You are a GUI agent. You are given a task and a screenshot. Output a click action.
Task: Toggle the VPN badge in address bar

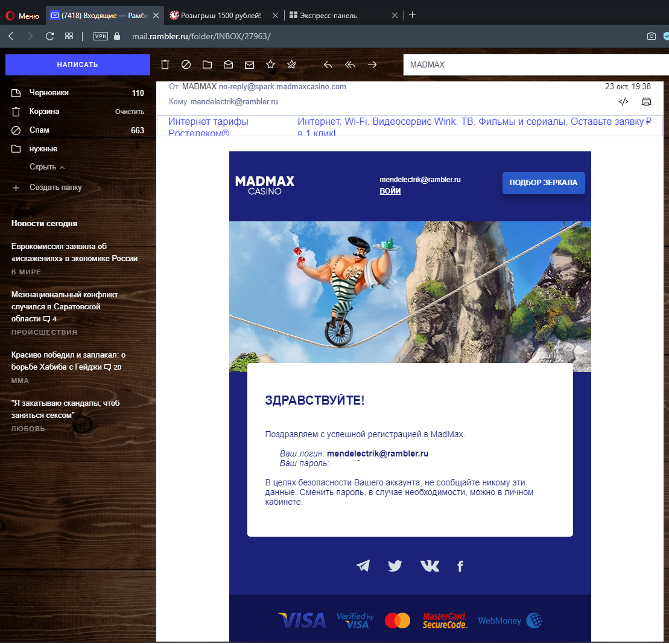click(101, 36)
